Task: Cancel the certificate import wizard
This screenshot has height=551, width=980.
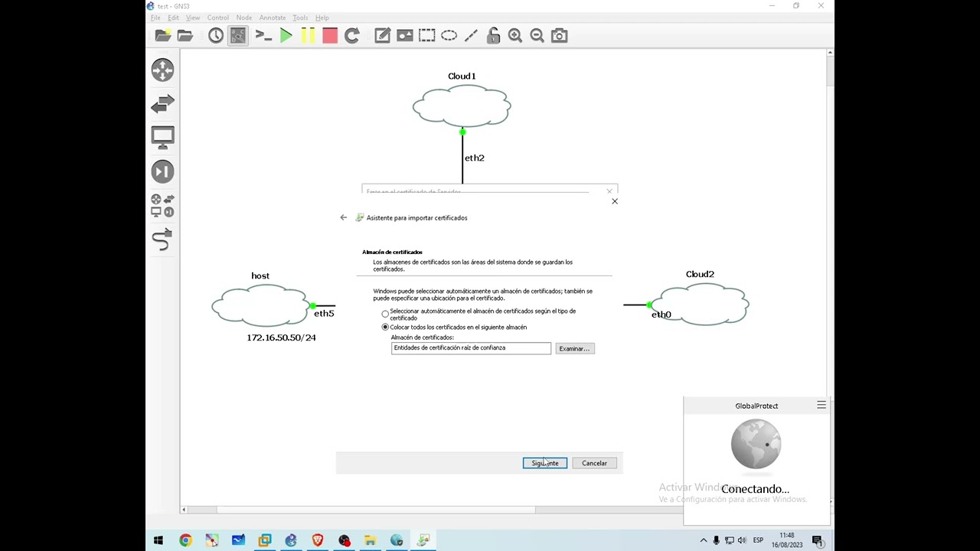Action: point(594,463)
